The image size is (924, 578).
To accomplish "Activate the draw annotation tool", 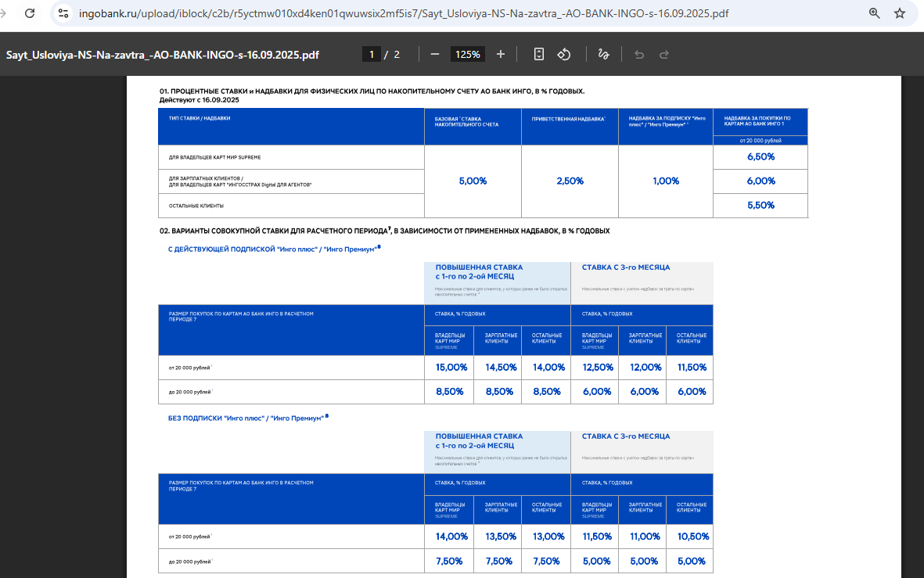I will click(x=603, y=54).
